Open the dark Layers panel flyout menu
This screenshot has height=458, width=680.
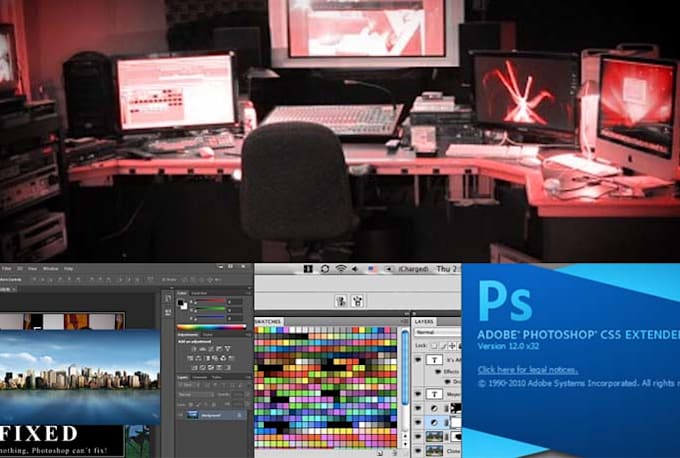pyautogui.click(x=249, y=377)
